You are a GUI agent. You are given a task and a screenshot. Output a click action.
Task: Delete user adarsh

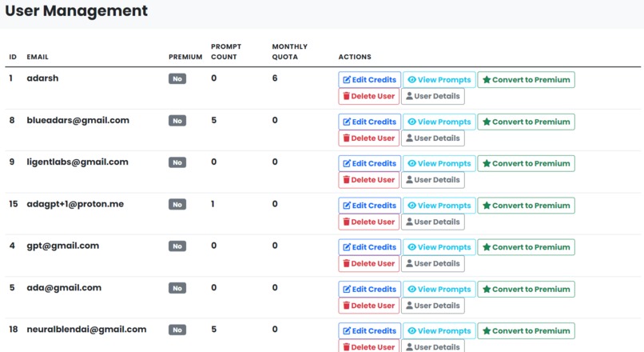pos(369,96)
